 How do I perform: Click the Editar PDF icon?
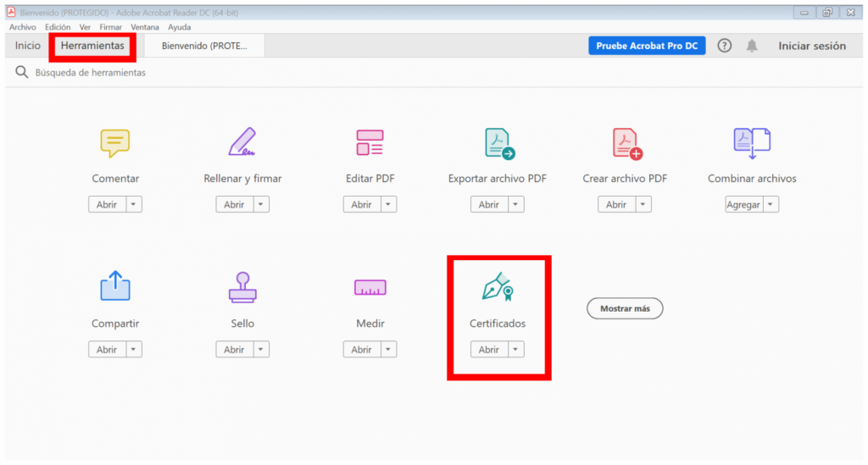(370, 142)
